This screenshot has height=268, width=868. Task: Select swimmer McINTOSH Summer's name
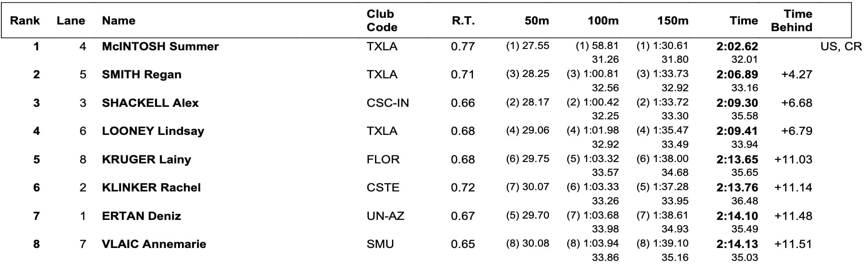[160, 46]
